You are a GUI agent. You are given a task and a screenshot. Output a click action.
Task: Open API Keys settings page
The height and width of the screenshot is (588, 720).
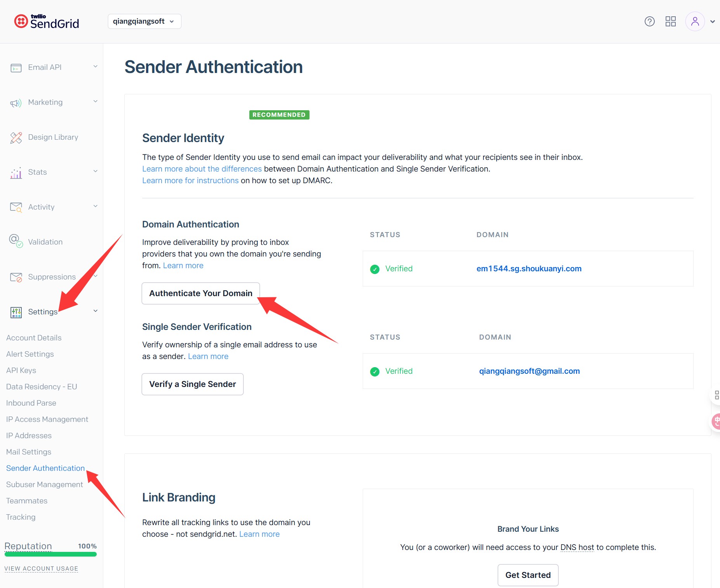tap(21, 370)
